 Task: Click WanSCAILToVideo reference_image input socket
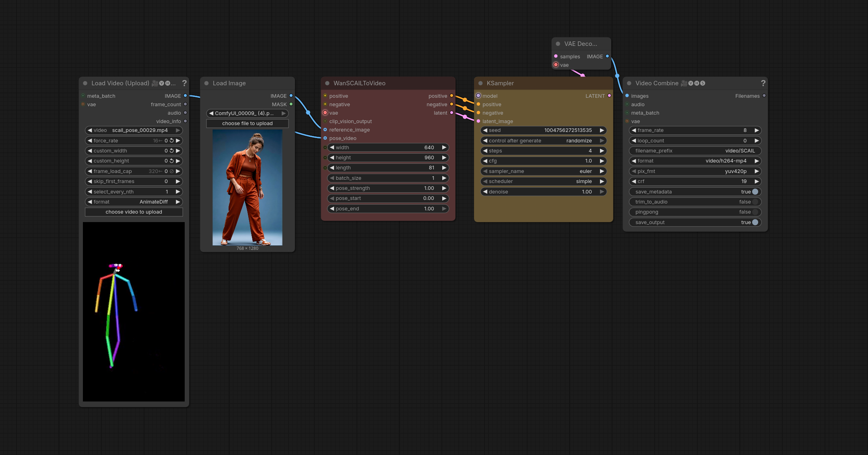click(x=325, y=130)
